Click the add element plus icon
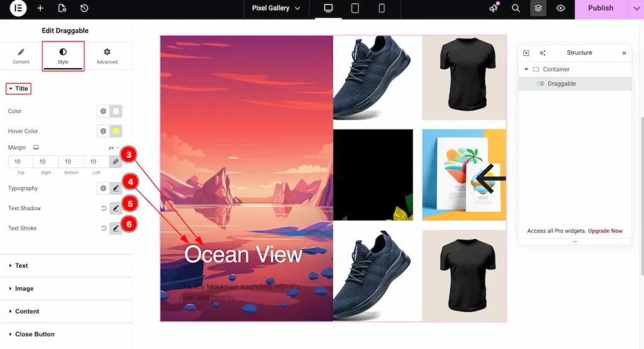Image resolution: width=644 pixels, height=349 pixels. [x=40, y=8]
